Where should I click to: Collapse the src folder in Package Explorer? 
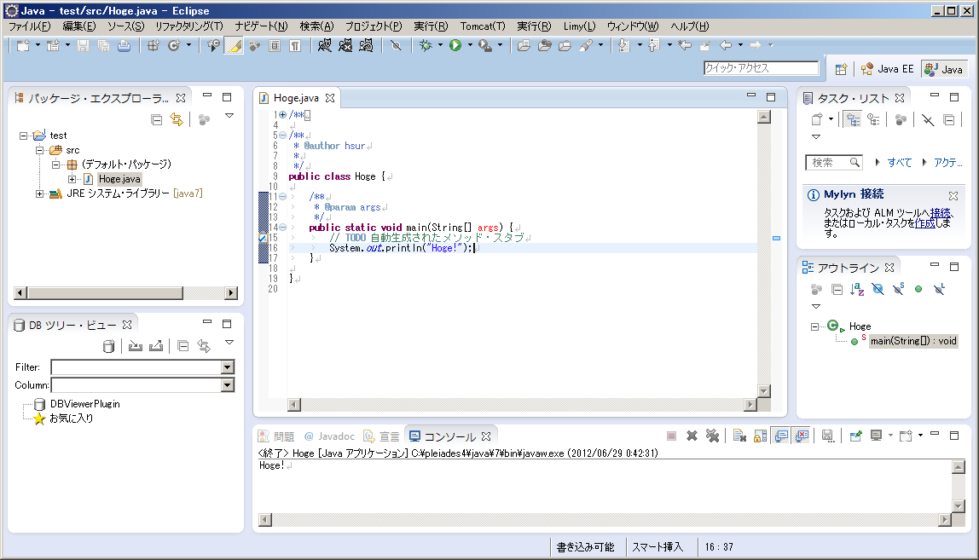[40, 150]
